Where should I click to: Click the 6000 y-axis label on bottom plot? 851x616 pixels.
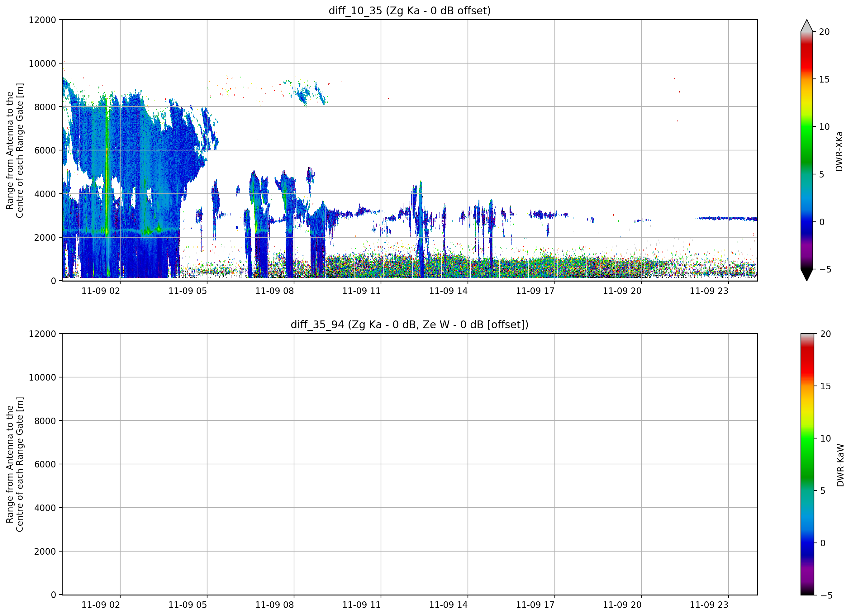pyautogui.click(x=45, y=464)
